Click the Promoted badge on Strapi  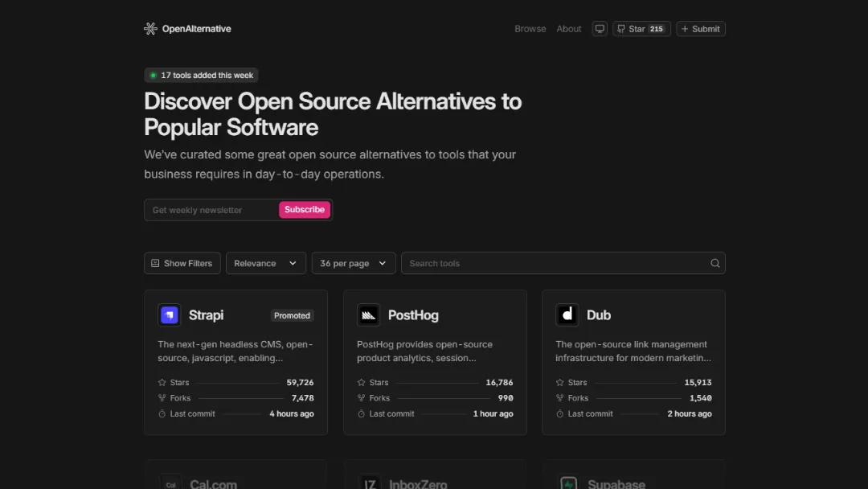pos(292,315)
